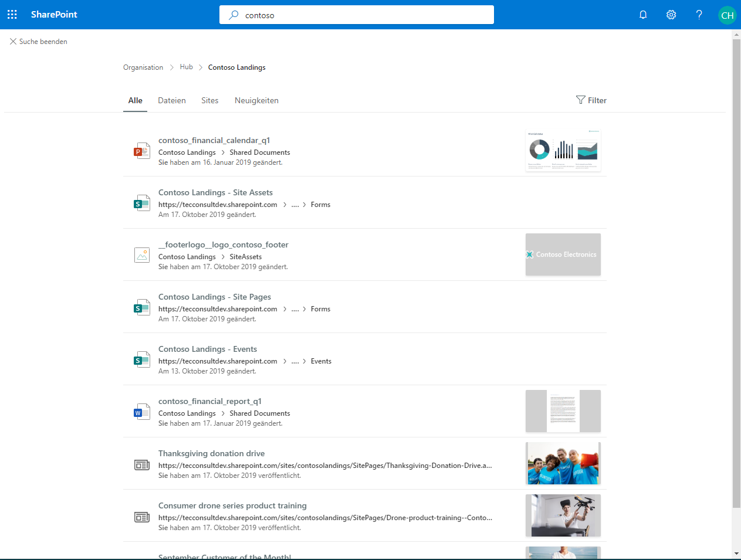Click the image file icon of _footerlogo__logo_contoso_footer
The width and height of the screenshot is (741, 560).
tap(141, 255)
